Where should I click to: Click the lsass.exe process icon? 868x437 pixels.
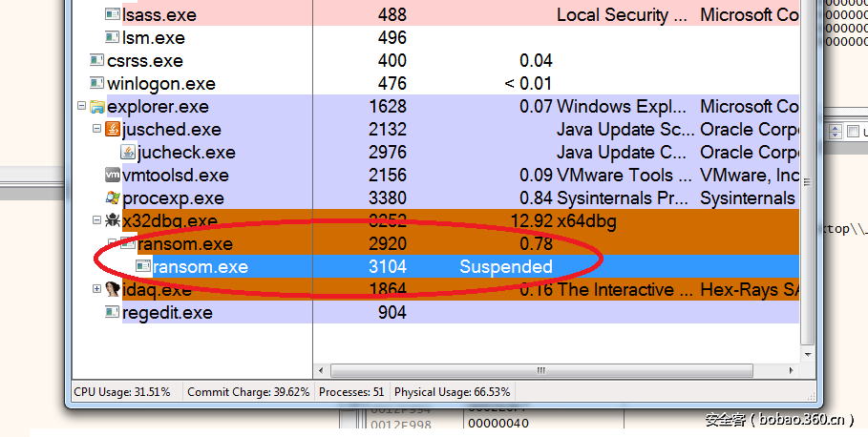pyautogui.click(x=112, y=15)
